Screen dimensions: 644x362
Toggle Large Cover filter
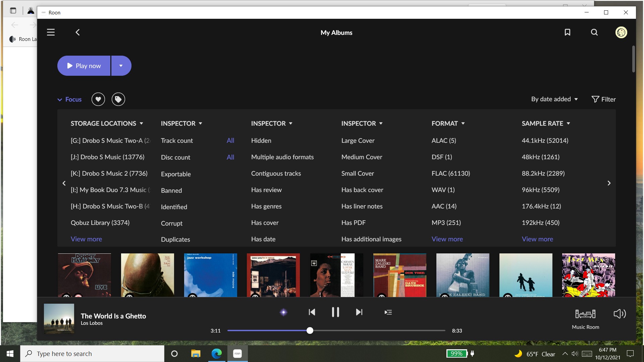(x=358, y=140)
